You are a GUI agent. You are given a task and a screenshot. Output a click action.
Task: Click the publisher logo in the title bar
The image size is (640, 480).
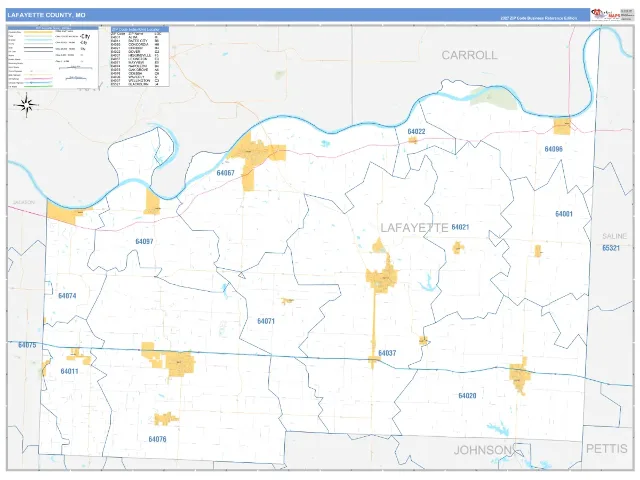pyautogui.click(x=605, y=14)
